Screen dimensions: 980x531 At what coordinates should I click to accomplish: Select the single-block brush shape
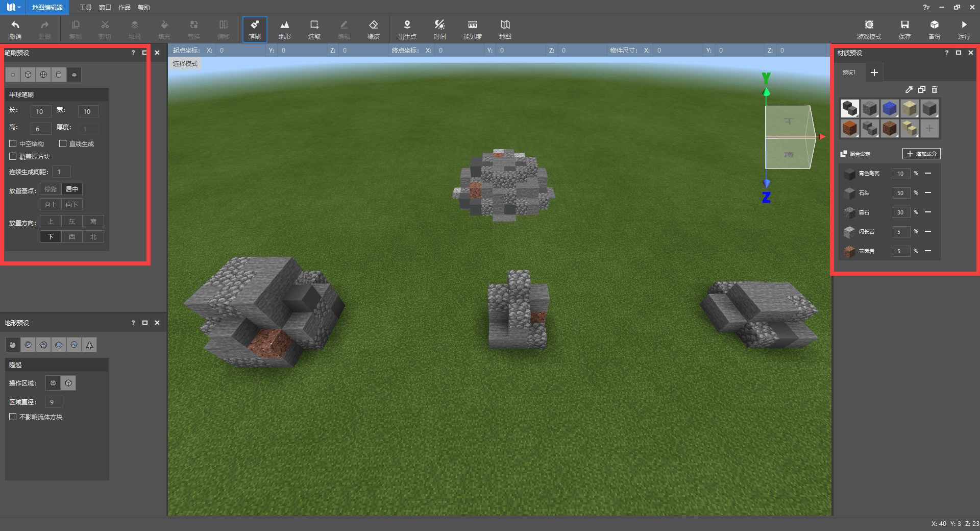coord(13,75)
